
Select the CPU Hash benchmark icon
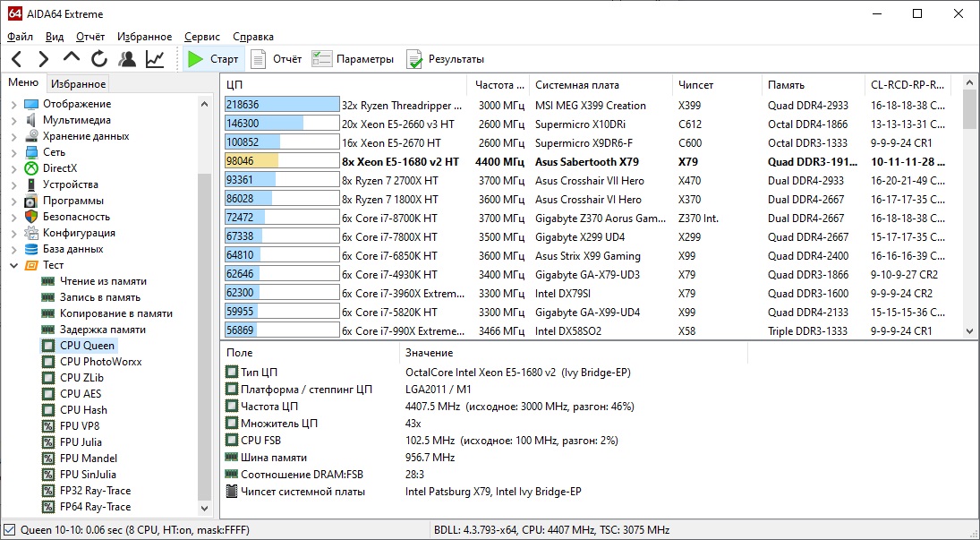click(x=47, y=410)
